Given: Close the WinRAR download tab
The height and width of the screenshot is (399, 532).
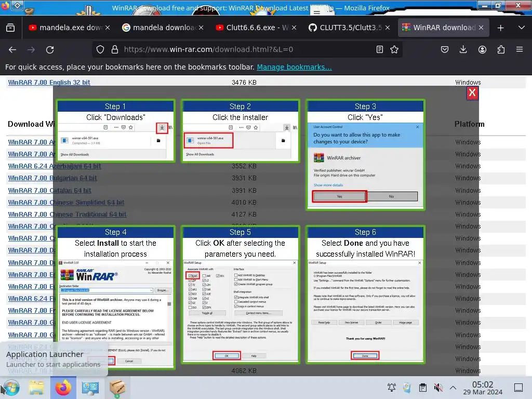Looking at the screenshot, I should (x=481, y=28).
